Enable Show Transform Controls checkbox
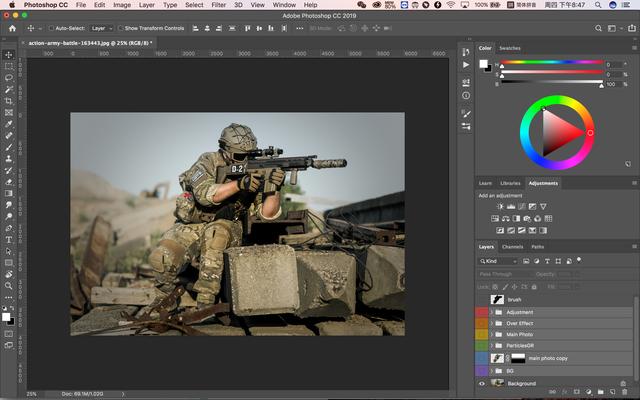Image resolution: width=640 pixels, height=400 pixels. click(121, 28)
